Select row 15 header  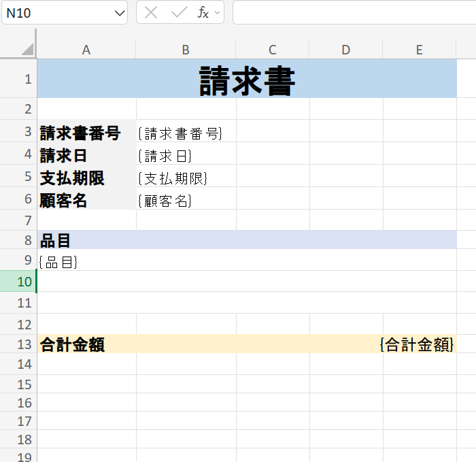pyautogui.click(x=18, y=384)
